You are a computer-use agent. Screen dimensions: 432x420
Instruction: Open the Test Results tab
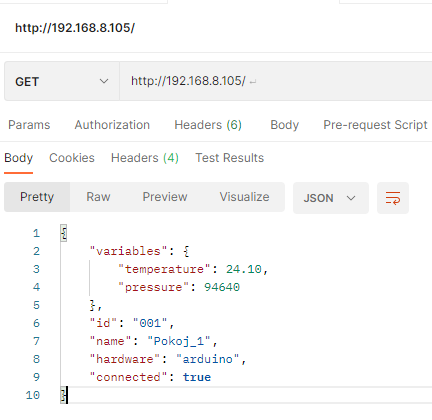[229, 158]
